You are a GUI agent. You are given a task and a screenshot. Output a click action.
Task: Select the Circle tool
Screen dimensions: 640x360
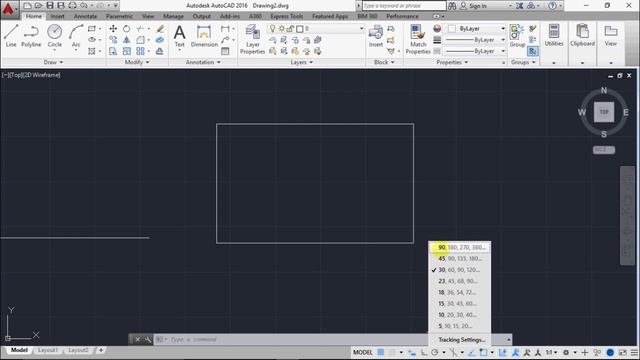[54, 36]
